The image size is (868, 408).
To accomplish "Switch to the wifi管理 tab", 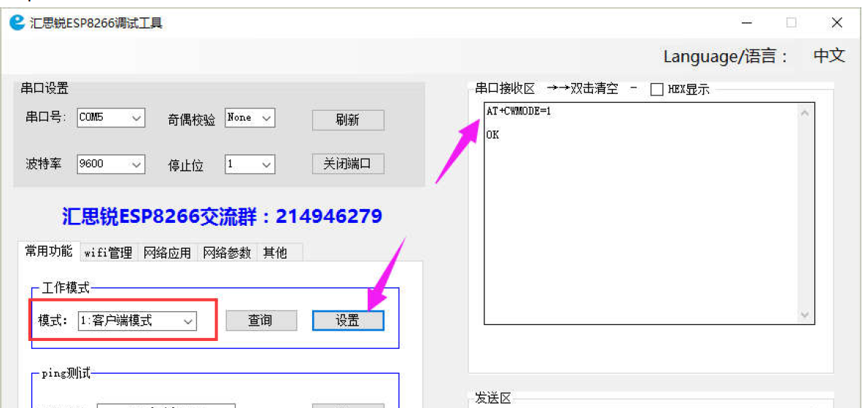I will coord(109,253).
